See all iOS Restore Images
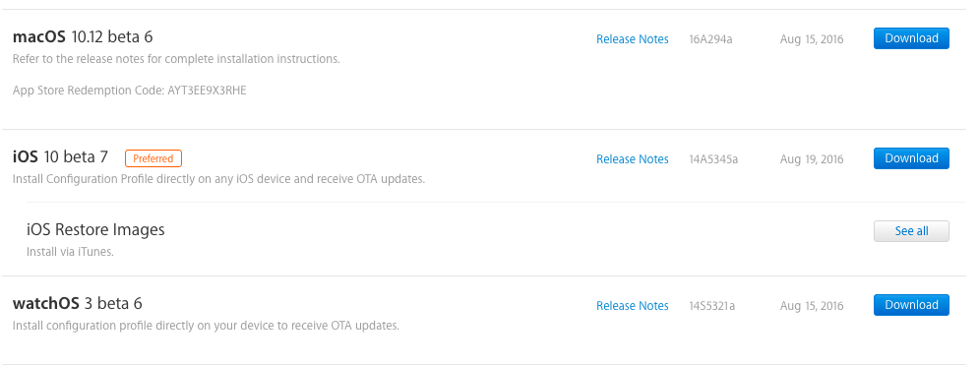 point(911,231)
